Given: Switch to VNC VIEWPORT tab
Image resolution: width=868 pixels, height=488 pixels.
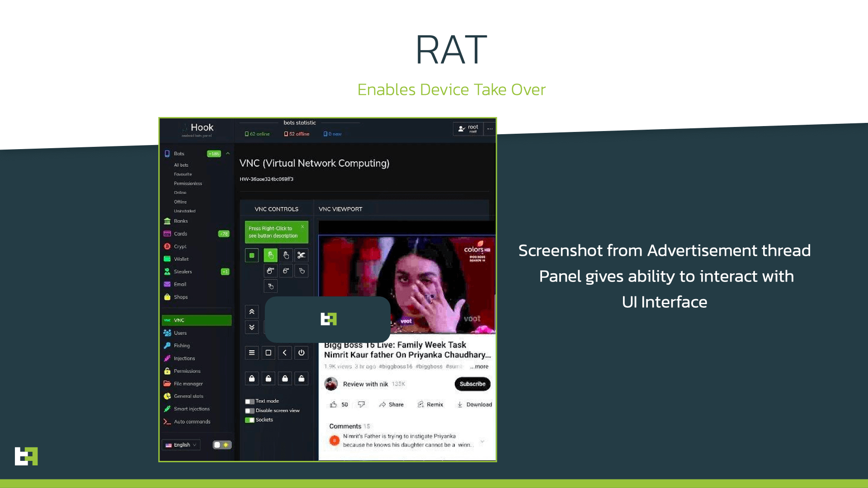Looking at the screenshot, I should (x=340, y=209).
